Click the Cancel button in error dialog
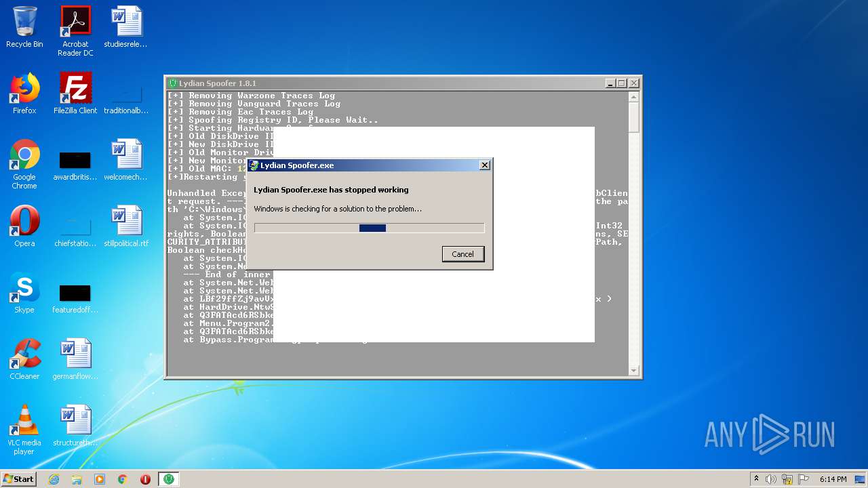This screenshot has height=488, width=868. [x=462, y=254]
